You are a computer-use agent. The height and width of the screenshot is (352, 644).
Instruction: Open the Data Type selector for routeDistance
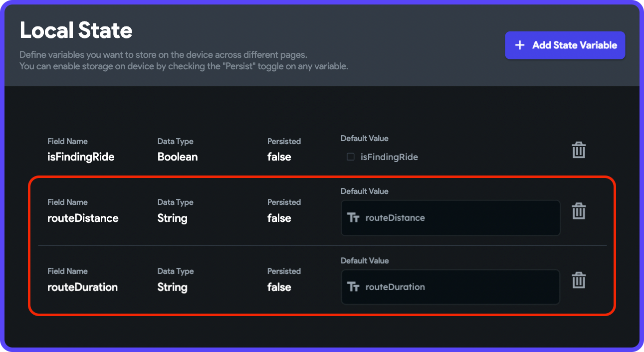click(172, 218)
